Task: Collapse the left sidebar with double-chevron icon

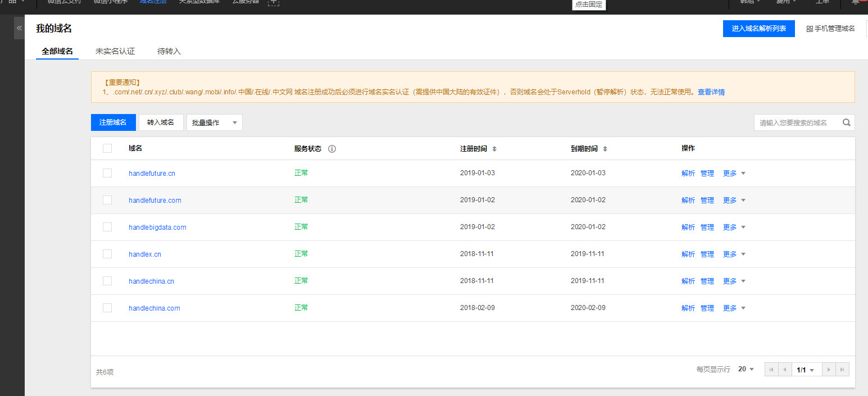Action: coord(19,28)
